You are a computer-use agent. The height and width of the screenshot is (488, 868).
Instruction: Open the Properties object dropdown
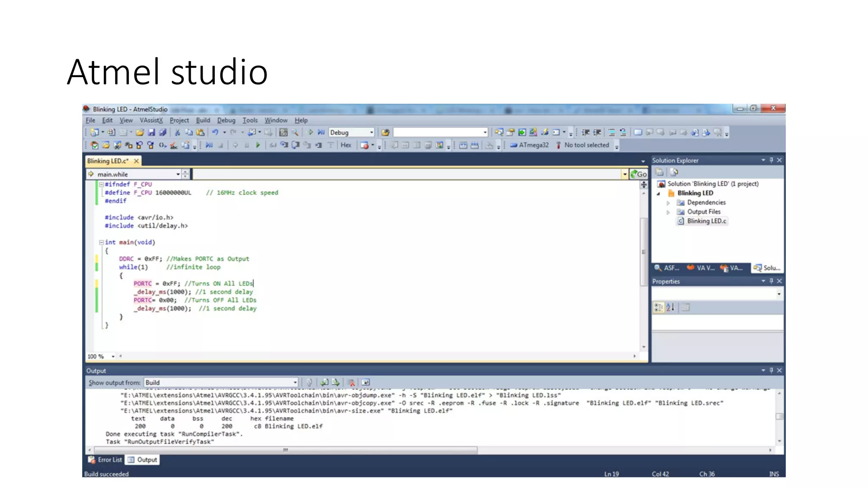point(779,294)
